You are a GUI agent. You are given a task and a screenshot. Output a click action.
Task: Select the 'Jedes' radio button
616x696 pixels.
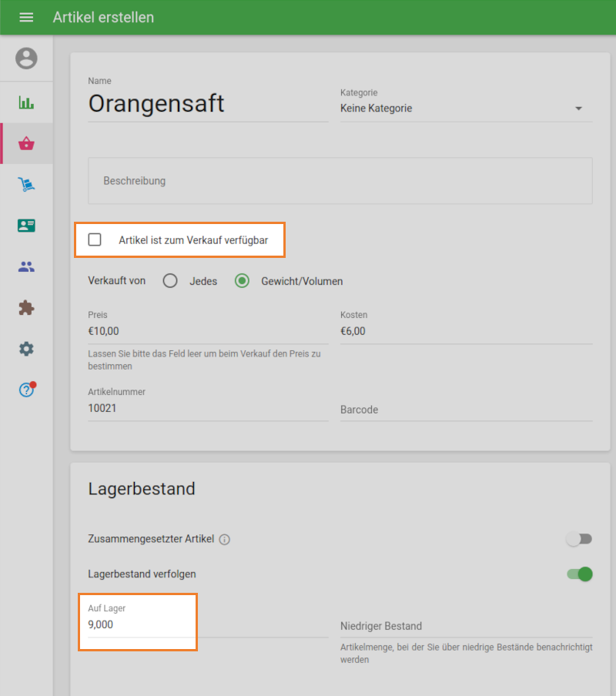click(170, 281)
